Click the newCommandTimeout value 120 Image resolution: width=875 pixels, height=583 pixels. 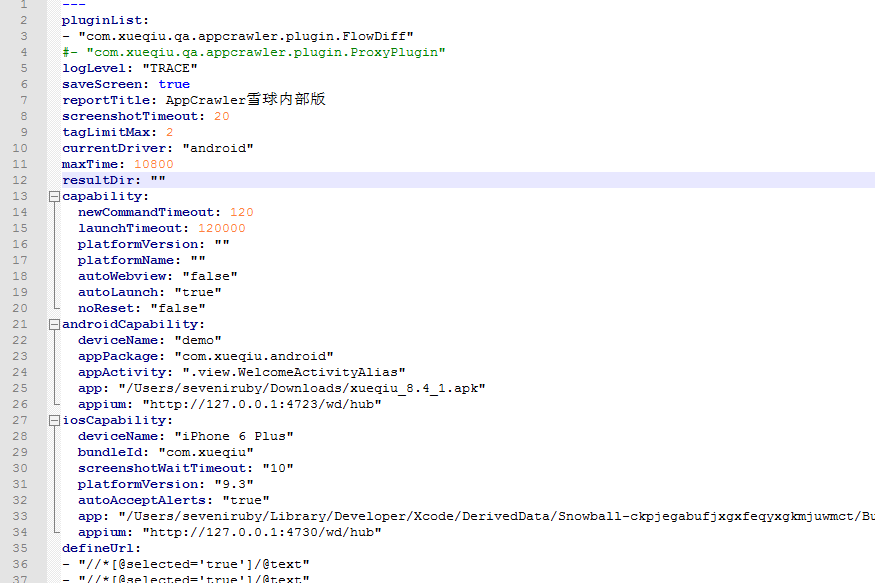coord(242,213)
